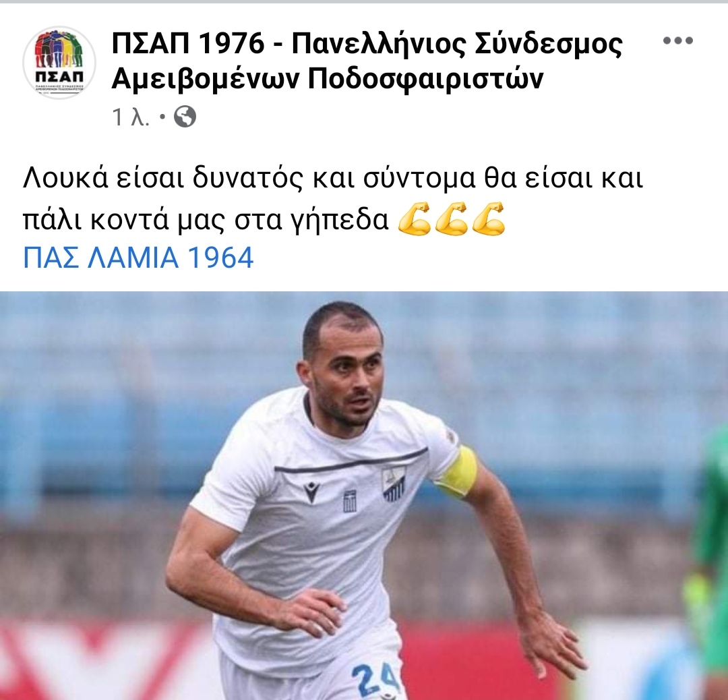Click the "1 λ." post timestamp

coord(131,117)
